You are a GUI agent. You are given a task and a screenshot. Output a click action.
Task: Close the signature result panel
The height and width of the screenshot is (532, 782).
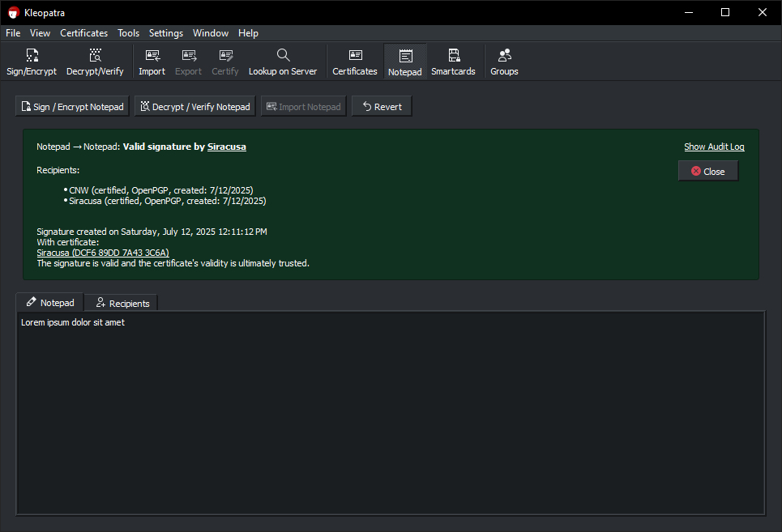[708, 172]
